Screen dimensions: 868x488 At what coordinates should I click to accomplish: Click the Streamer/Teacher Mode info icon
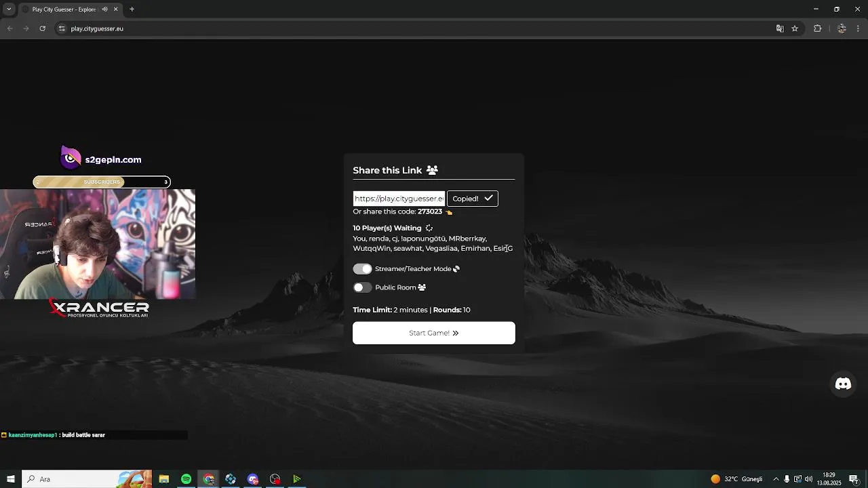(456, 269)
